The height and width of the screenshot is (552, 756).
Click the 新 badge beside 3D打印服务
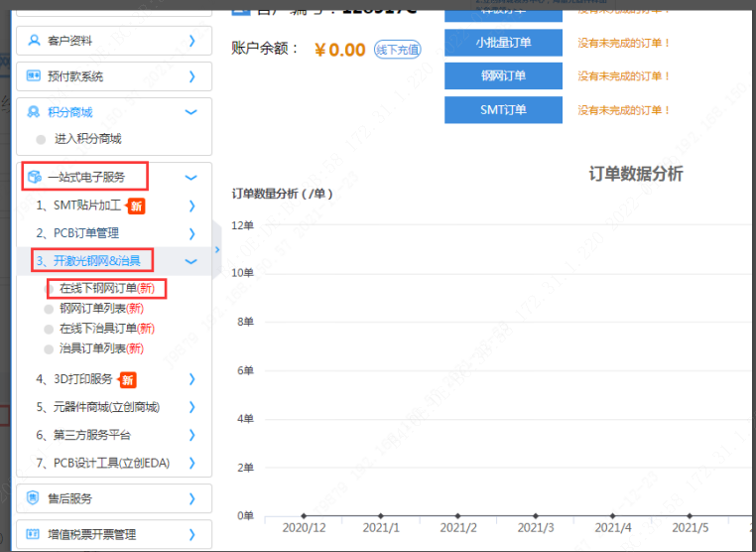[x=128, y=379]
